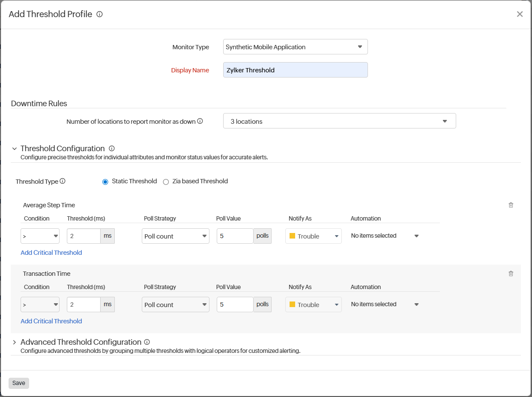Click the info icon next to Threshold Type
The height and width of the screenshot is (397, 532).
(63, 181)
